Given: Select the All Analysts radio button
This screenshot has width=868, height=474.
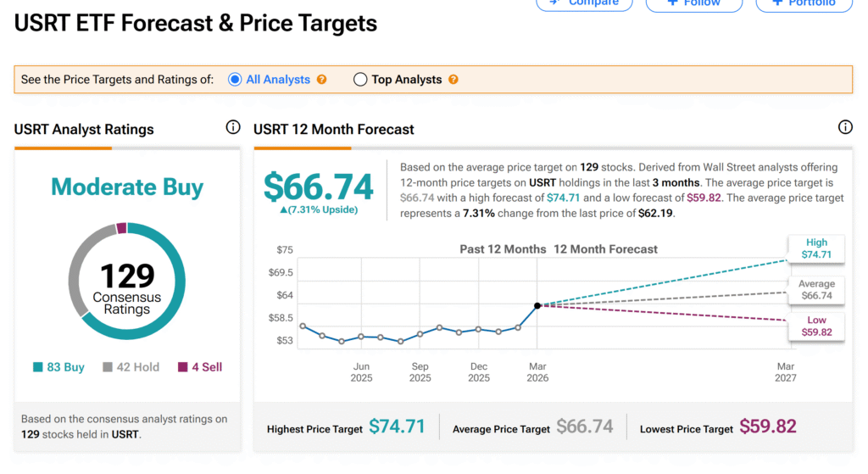Looking at the screenshot, I should point(235,80).
